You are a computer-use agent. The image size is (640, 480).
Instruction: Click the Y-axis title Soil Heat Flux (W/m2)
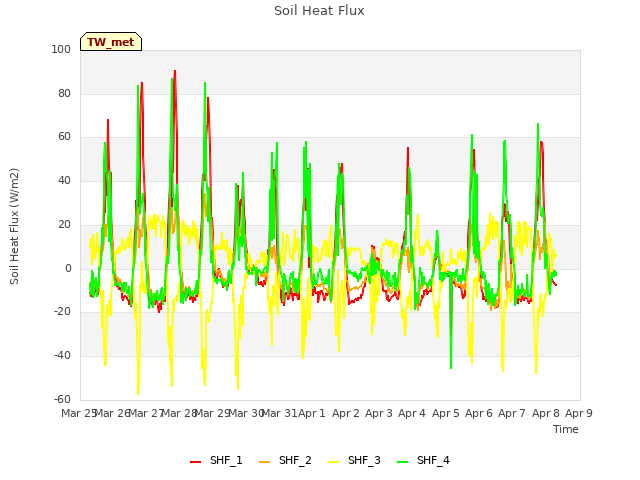(x=14, y=226)
